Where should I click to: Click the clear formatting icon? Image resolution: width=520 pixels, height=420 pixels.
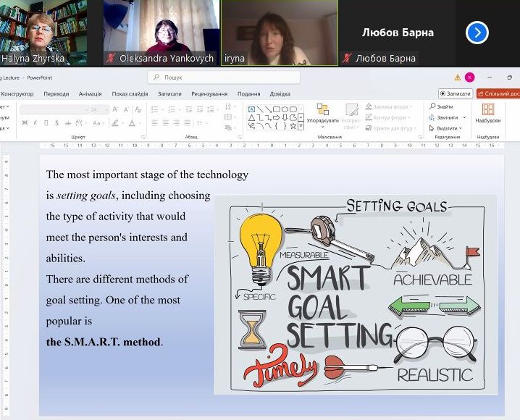(136, 109)
